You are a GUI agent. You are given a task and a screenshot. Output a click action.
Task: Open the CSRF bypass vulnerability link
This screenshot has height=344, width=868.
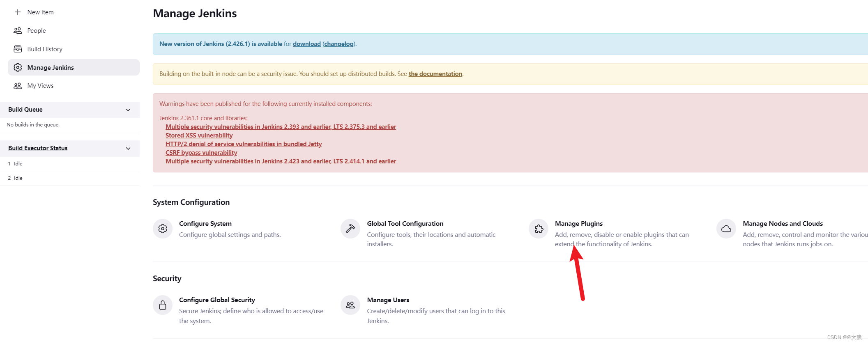click(201, 153)
